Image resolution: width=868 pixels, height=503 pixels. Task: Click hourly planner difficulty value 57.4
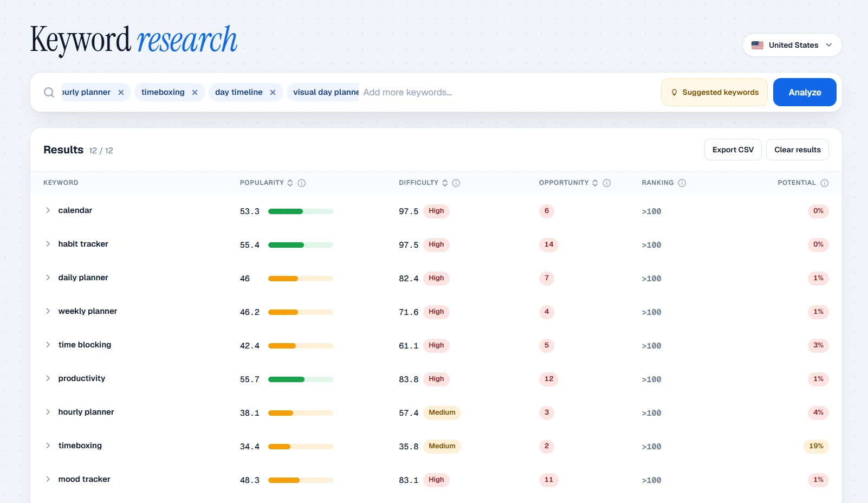point(409,413)
